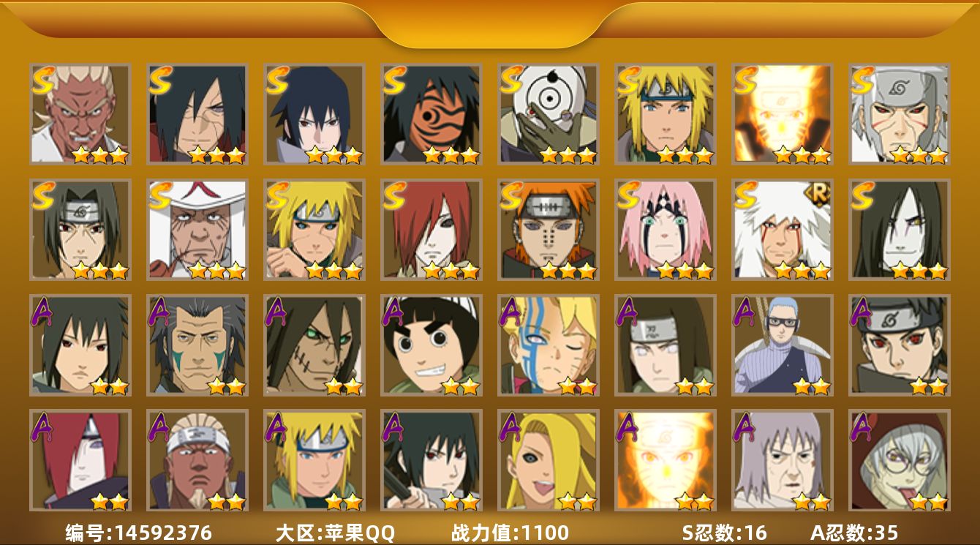Screen dimensions: 980x545
Task: Click the S忍数:16 counter
Action: tap(725, 533)
